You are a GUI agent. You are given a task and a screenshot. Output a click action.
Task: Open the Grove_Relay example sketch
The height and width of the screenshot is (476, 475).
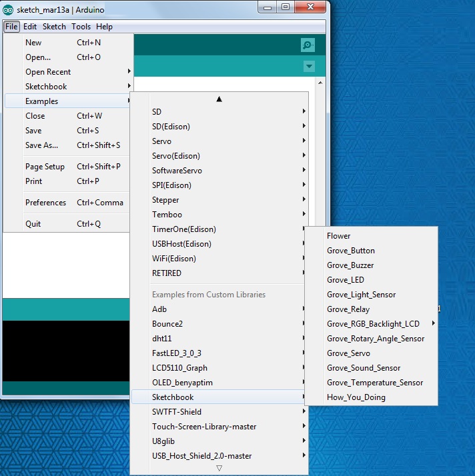372,309
